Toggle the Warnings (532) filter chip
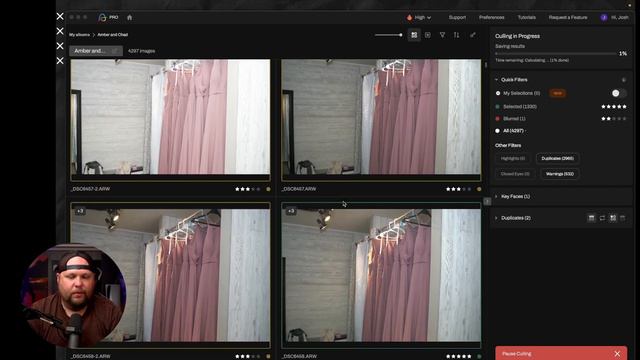 click(560, 174)
